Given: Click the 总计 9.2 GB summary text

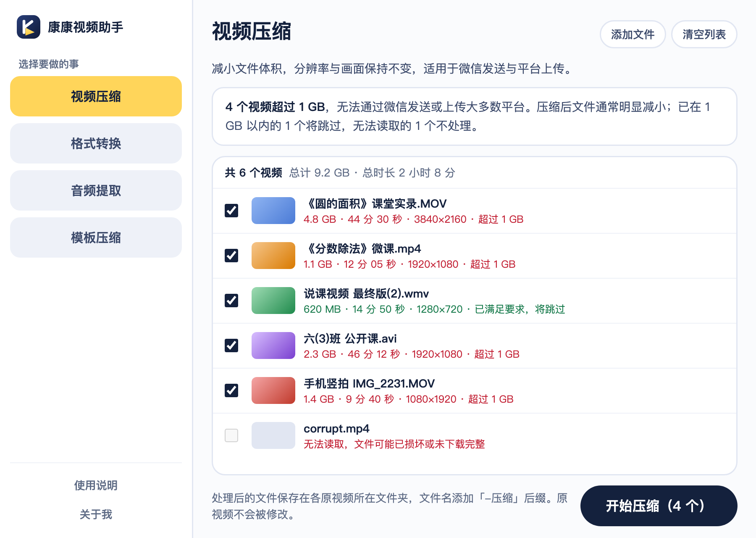Looking at the screenshot, I should tap(319, 173).
